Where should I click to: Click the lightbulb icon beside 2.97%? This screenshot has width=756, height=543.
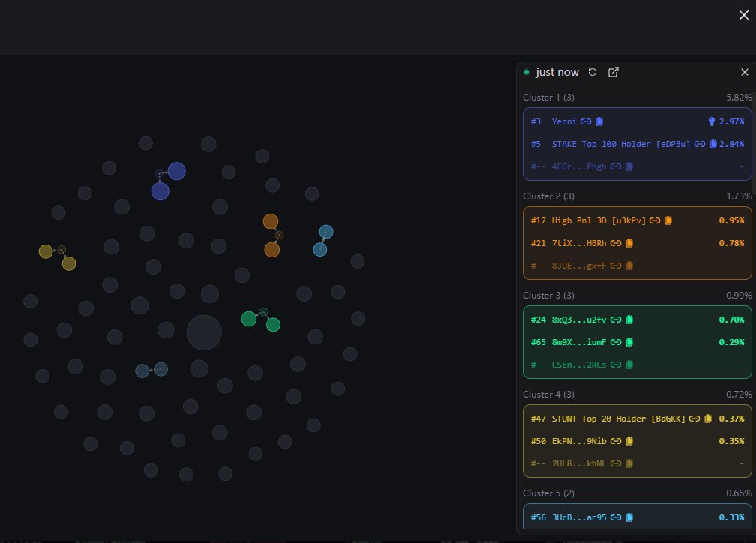click(712, 121)
